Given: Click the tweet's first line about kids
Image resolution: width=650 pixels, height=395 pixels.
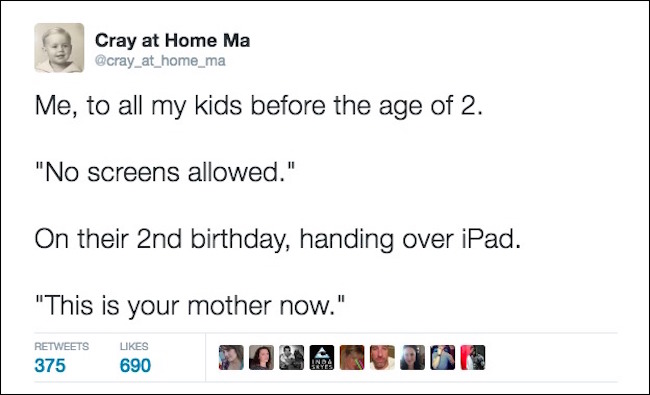Looking at the screenshot, I should point(259,106).
